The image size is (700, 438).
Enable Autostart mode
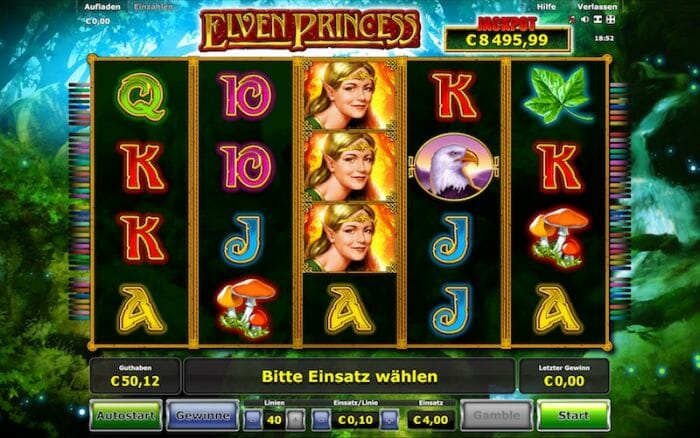[126, 415]
